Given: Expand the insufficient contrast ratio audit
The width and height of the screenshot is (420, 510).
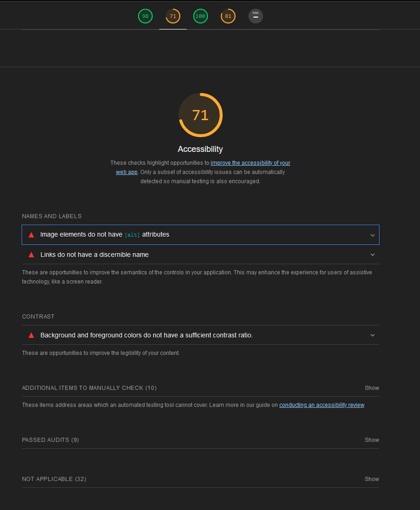Looking at the screenshot, I should (201, 335).
